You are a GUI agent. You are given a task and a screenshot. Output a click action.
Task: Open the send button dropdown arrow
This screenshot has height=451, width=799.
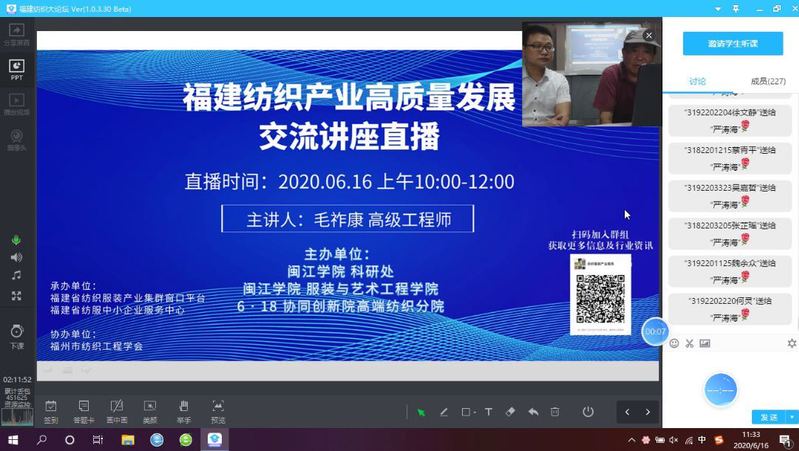792,417
